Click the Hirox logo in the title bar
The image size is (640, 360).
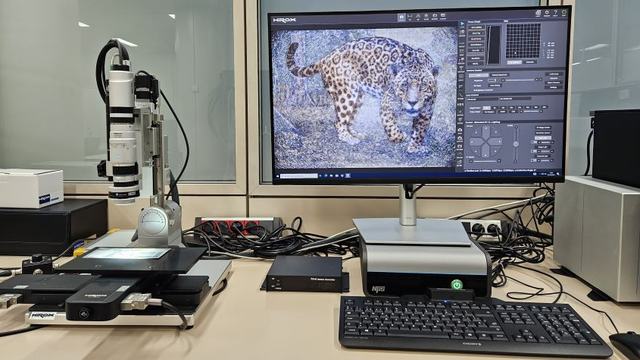pos(284,19)
